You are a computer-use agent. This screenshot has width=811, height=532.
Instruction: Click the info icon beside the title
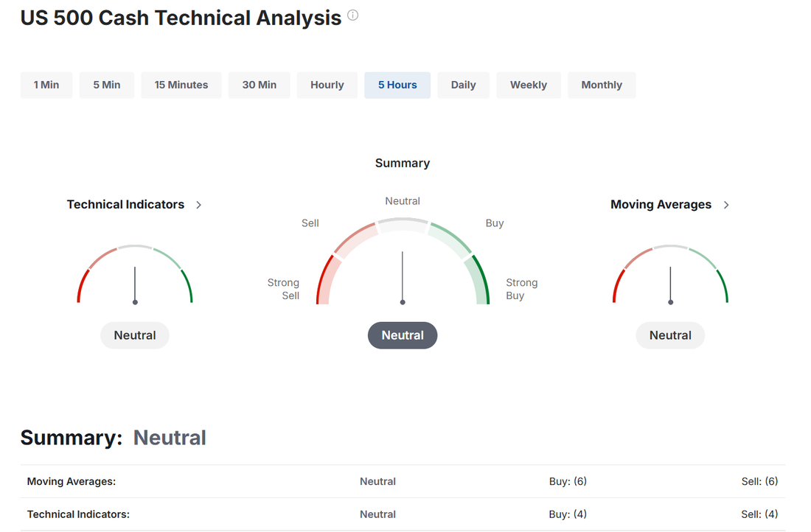coord(352,15)
